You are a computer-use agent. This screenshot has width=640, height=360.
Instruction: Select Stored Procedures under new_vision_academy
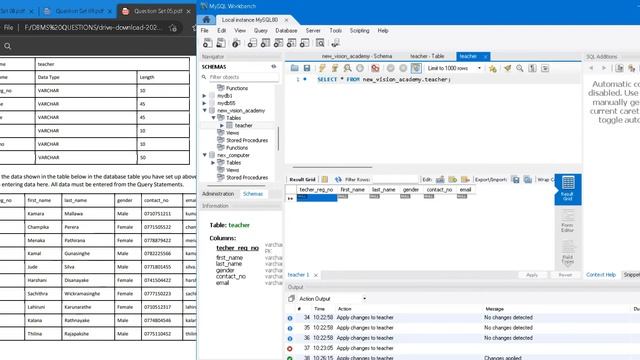[247, 140]
